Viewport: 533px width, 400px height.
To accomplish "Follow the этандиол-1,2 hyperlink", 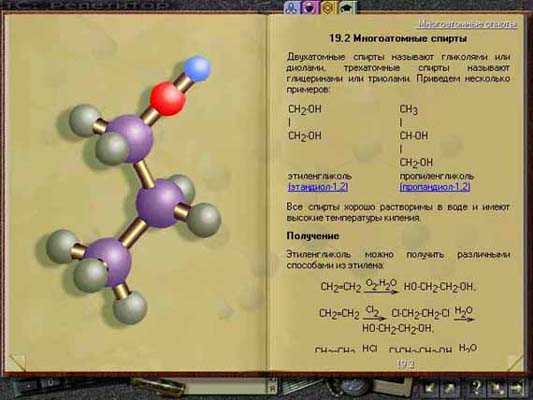I will pos(318,187).
